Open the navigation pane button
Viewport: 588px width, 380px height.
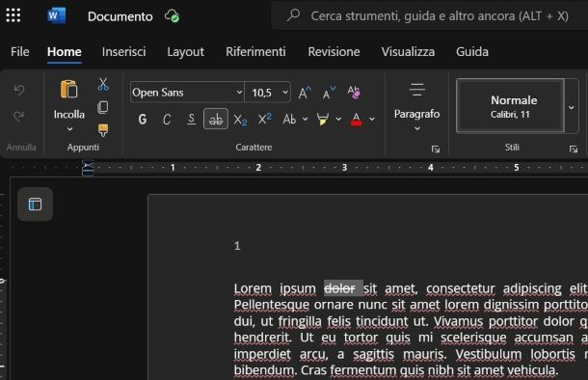pos(35,204)
